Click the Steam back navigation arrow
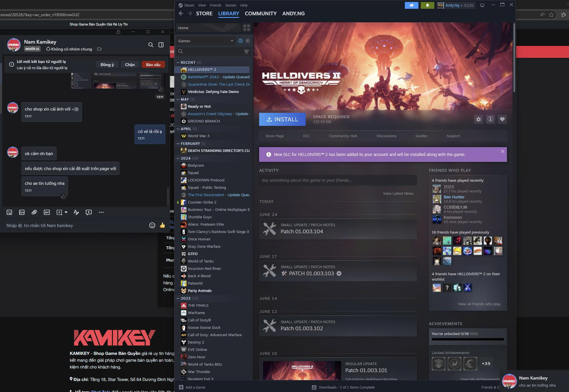 click(x=181, y=13)
